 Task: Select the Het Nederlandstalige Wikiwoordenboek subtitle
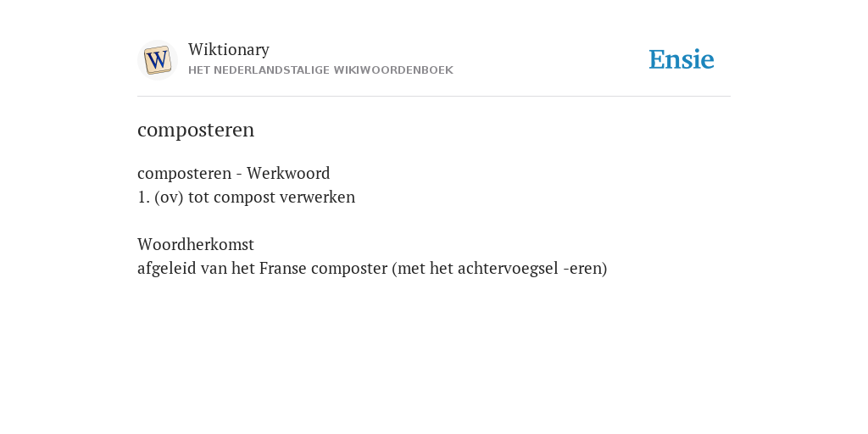point(320,70)
